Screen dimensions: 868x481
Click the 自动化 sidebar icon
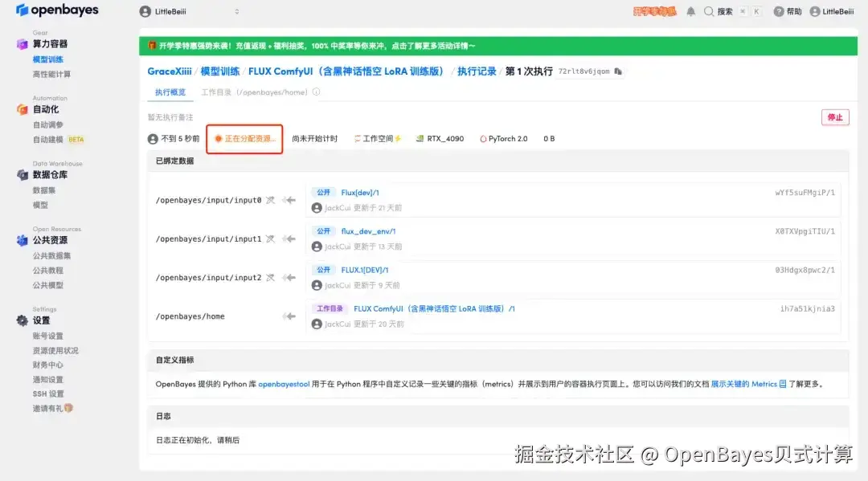[x=23, y=109]
